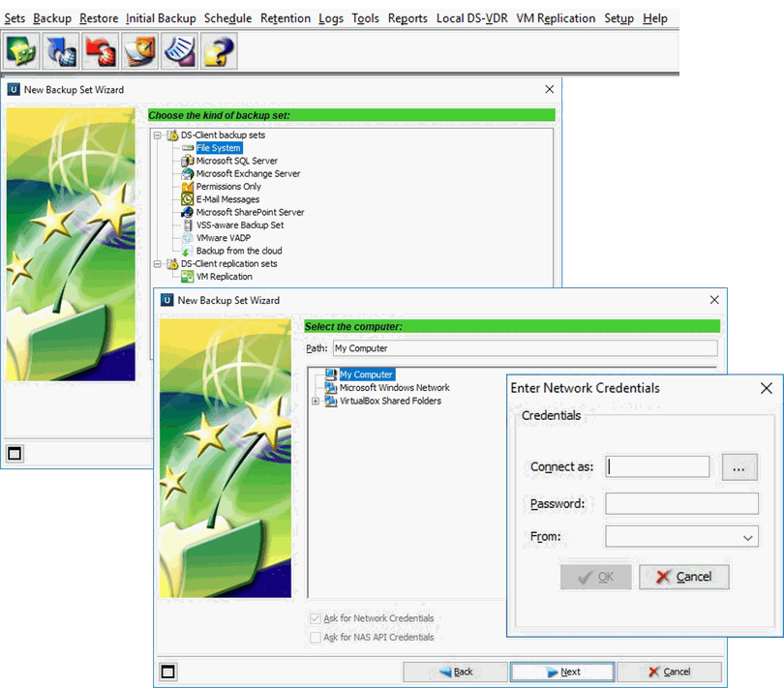Open the Tools menu
784x688 pixels.
[365, 18]
